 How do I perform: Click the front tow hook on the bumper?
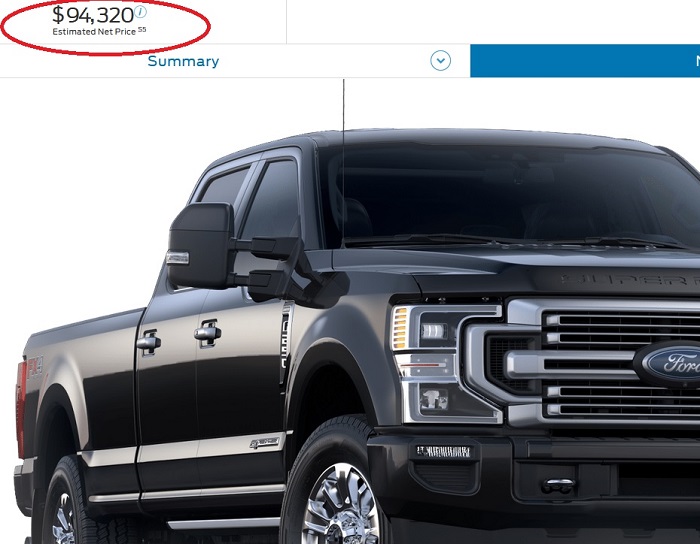click(558, 486)
